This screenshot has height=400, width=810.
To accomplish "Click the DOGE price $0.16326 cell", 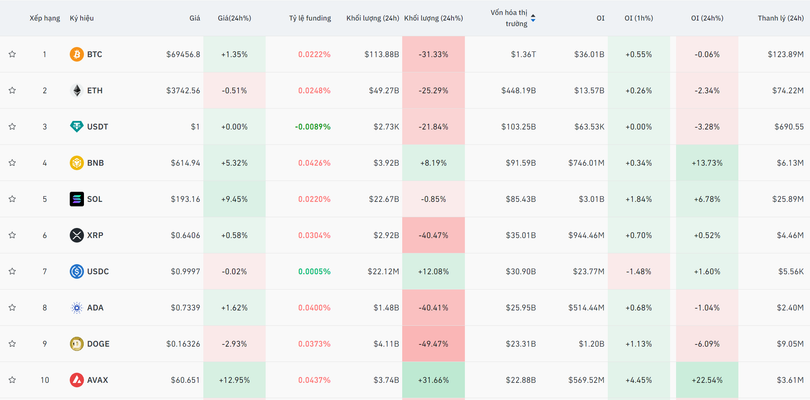I will click(x=180, y=344).
